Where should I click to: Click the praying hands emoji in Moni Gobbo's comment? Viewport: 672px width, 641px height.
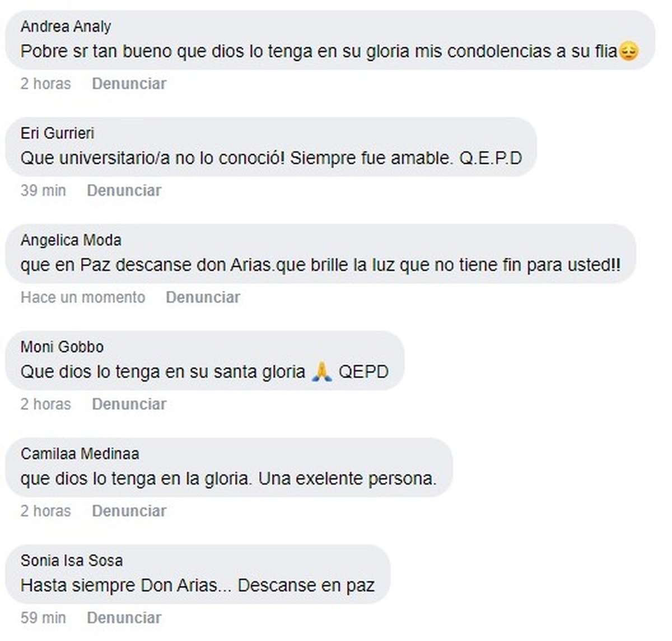coord(322,372)
